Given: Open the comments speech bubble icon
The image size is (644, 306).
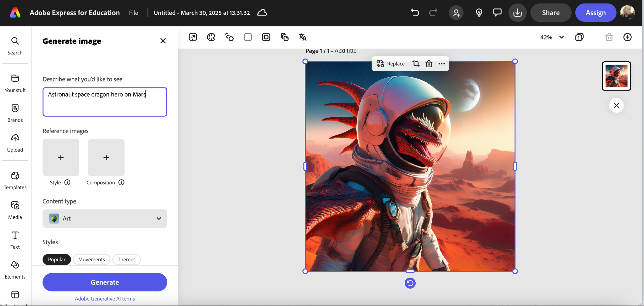Looking at the screenshot, I should pos(497,13).
